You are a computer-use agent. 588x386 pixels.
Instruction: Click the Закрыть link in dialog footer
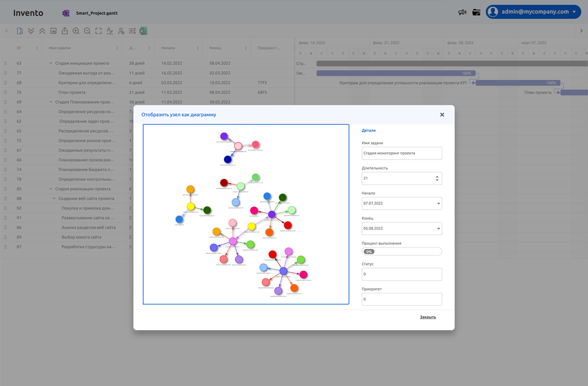click(428, 317)
